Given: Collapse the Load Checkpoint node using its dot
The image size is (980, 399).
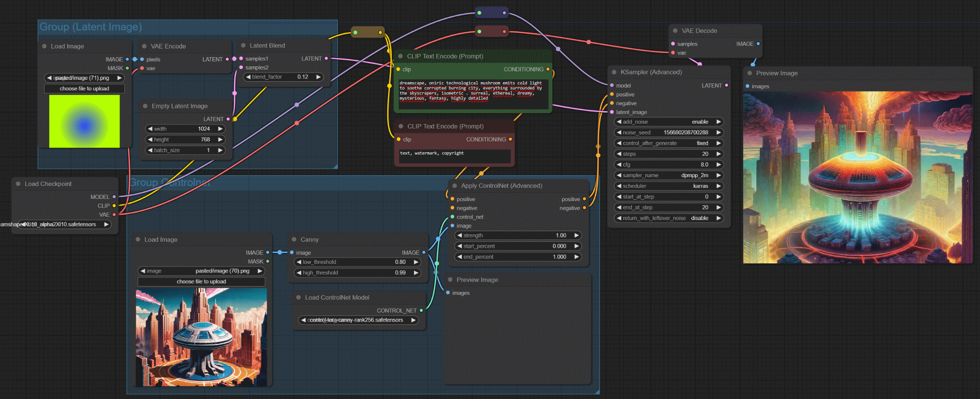Looking at the screenshot, I should (x=18, y=184).
